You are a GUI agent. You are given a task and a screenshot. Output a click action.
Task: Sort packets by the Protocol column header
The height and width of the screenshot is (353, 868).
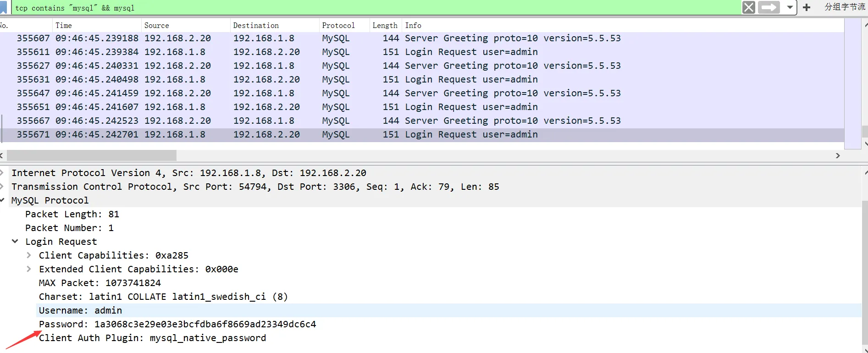click(338, 26)
